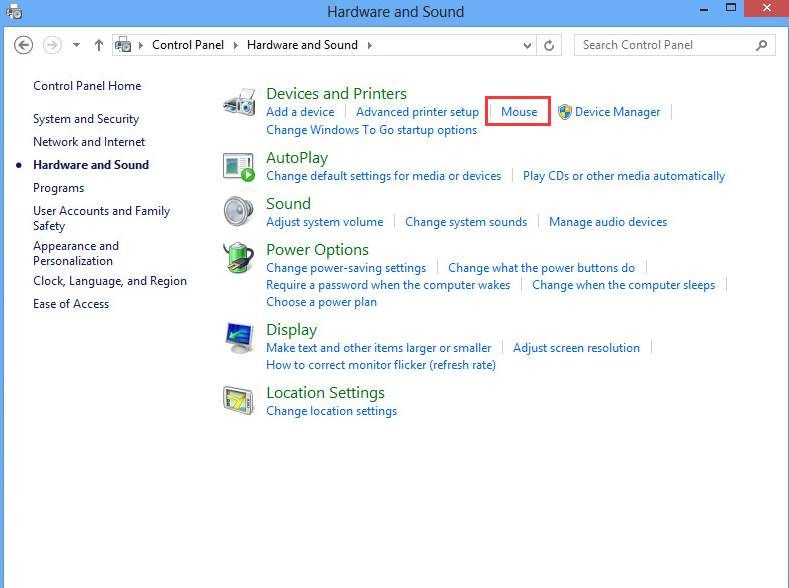The width and height of the screenshot is (789, 588).
Task: Open the Mouse settings link
Action: [x=519, y=112]
